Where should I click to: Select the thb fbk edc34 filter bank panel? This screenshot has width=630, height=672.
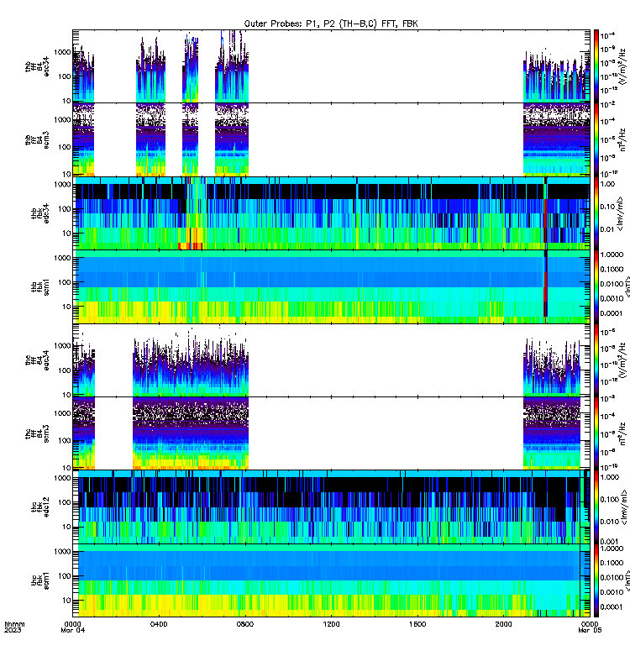[x=331, y=213]
